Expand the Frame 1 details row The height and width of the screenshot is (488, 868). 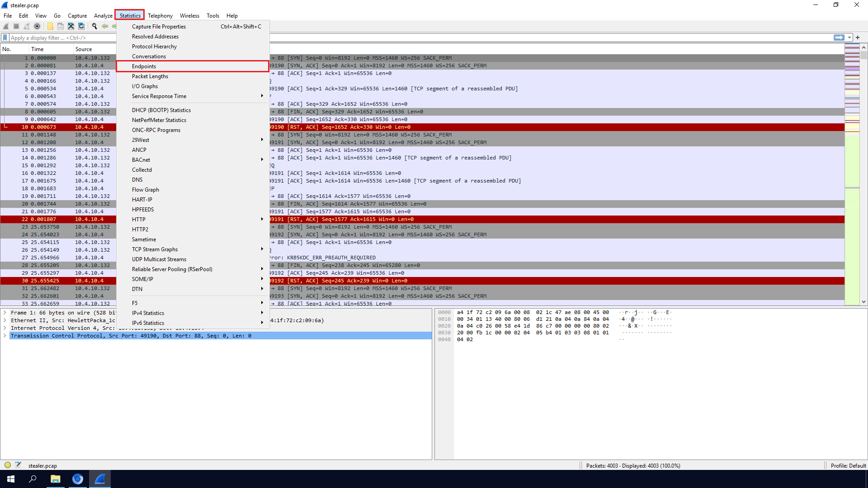tap(5, 313)
